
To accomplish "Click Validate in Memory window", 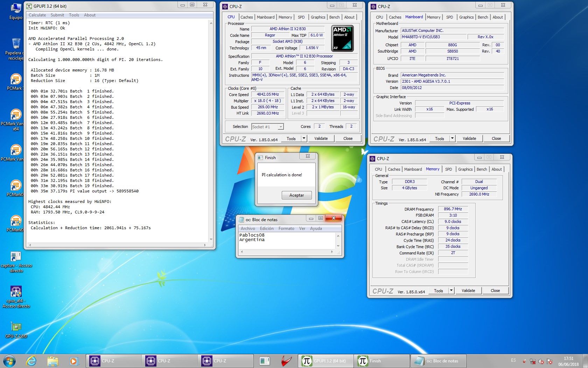I will tap(468, 291).
